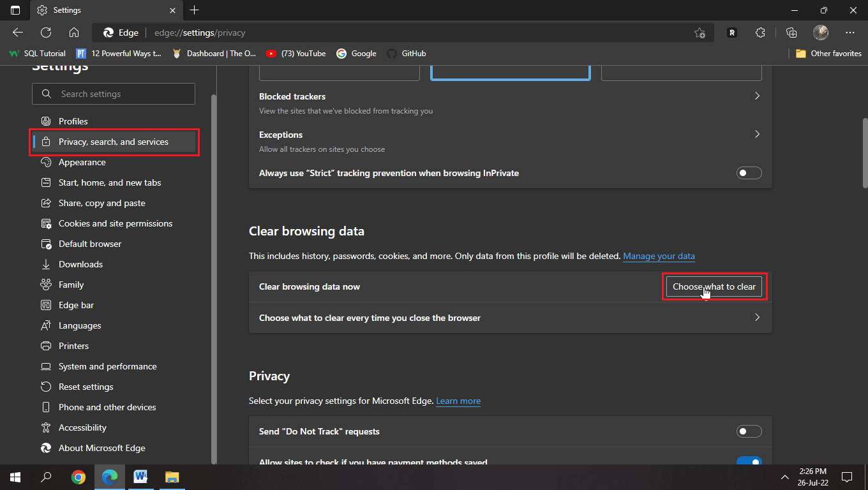Open About Microsoft Edge

point(114,448)
